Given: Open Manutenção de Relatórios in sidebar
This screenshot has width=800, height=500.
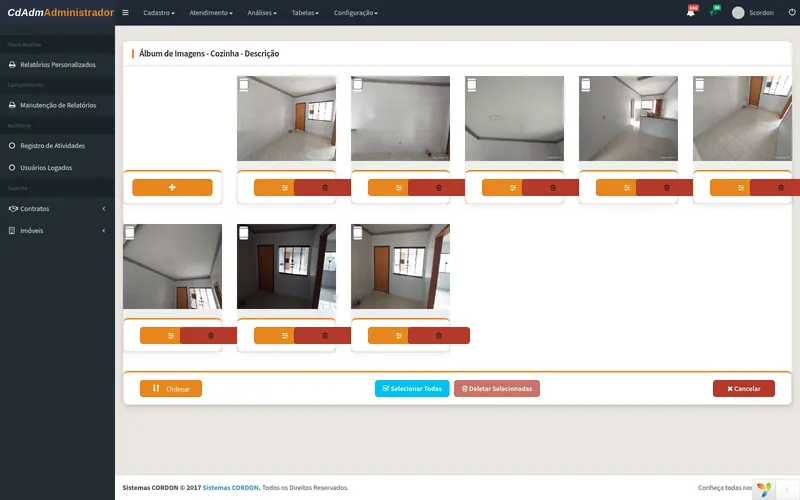Looking at the screenshot, I should coord(57,105).
